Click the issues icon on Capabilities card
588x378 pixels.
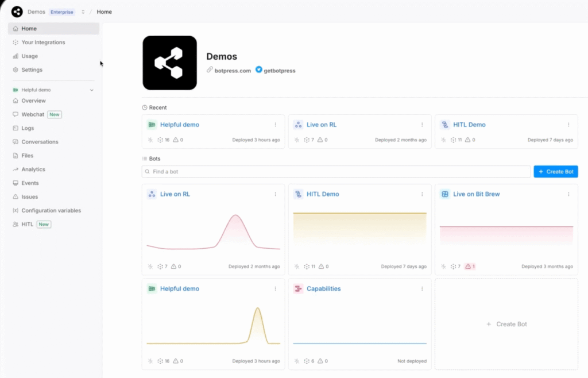click(x=320, y=361)
